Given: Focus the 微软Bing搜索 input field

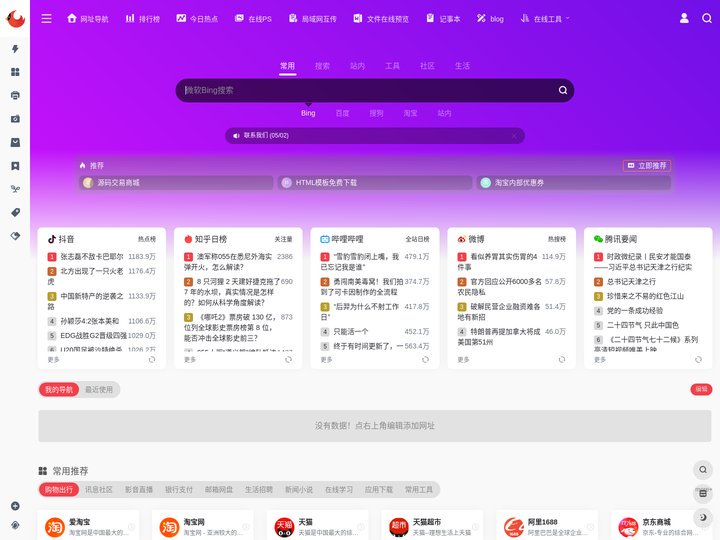Looking at the screenshot, I should pos(367,90).
